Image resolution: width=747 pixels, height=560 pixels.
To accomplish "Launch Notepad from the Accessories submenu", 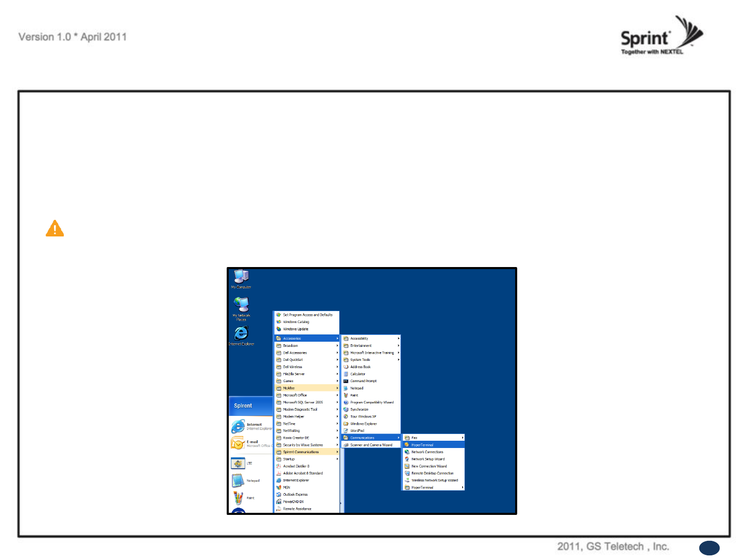I will pos(371,388).
